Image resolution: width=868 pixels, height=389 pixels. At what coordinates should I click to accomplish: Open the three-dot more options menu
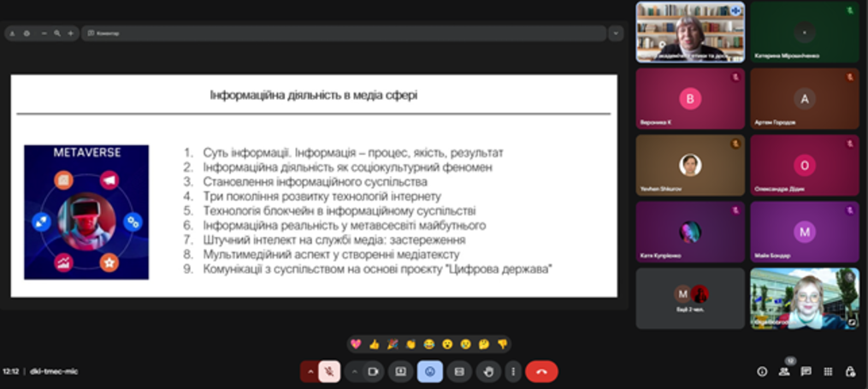coord(513,372)
